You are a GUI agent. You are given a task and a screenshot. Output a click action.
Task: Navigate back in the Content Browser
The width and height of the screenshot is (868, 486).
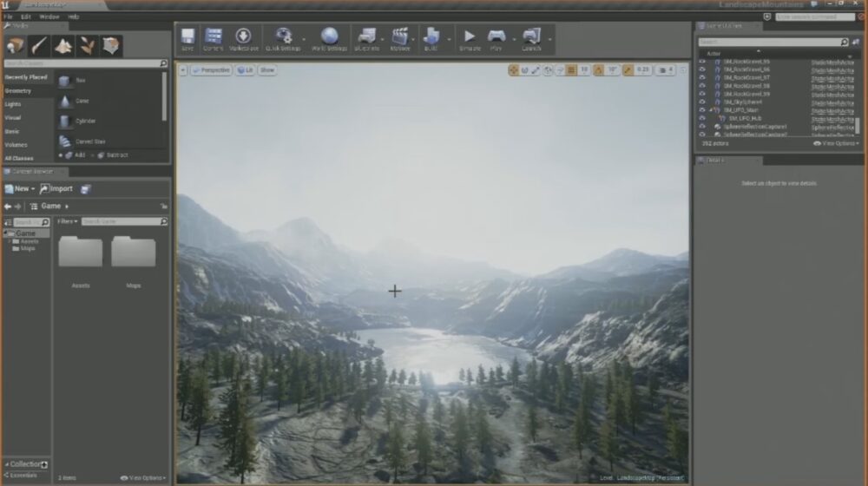coord(8,207)
